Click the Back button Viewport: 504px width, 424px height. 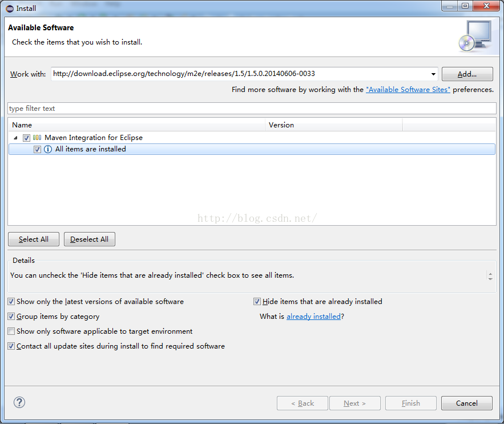(303, 403)
